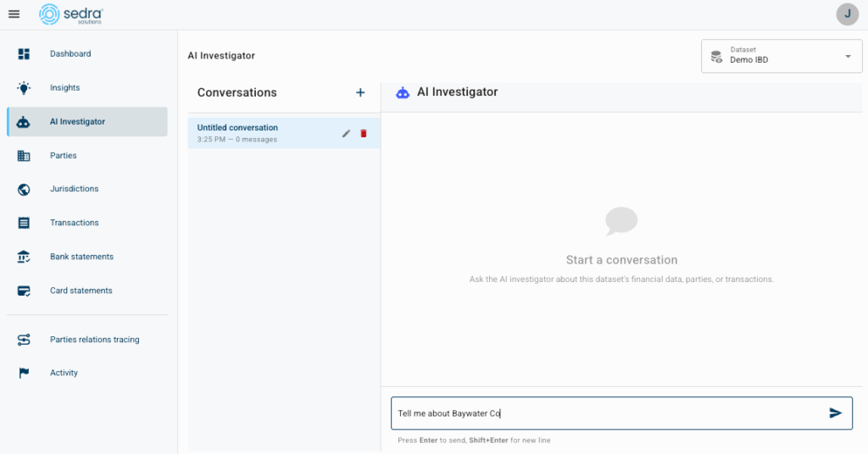
Task: Expand the Dataset dropdown arrow
Action: click(848, 56)
